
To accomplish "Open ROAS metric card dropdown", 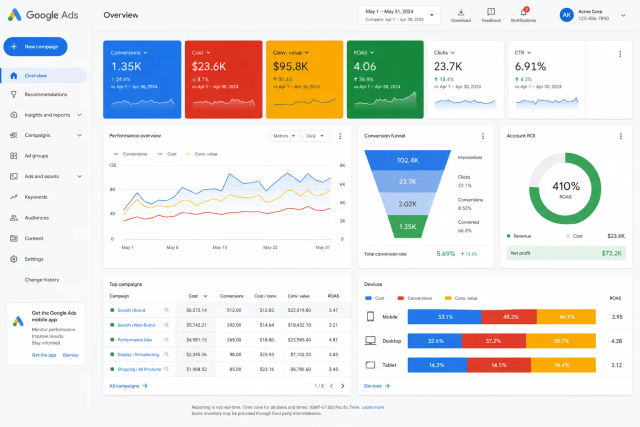I will pyautogui.click(x=372, y=53).
